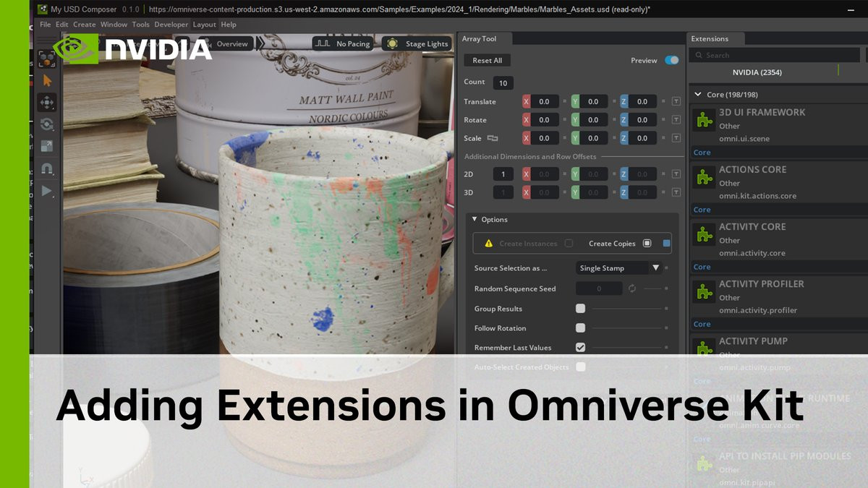Click the Extensions Search field
Viewport: 868px width, 488px height.
(774, 55)
